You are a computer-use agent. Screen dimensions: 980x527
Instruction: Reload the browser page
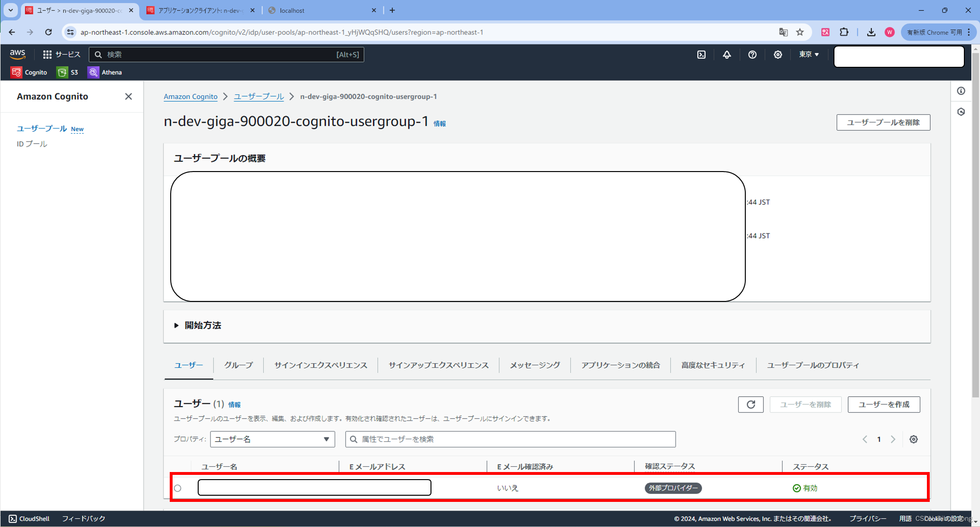tap(48, 32)
